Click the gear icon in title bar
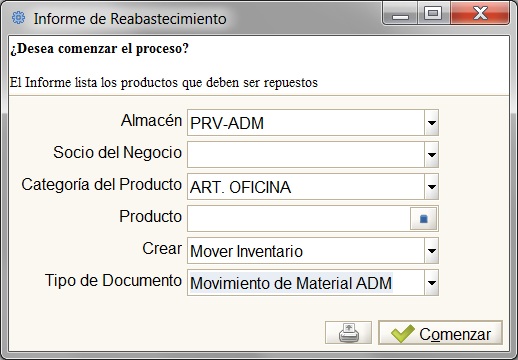Image resolution: width=518 pixels, height=360 pixels. 18,17
